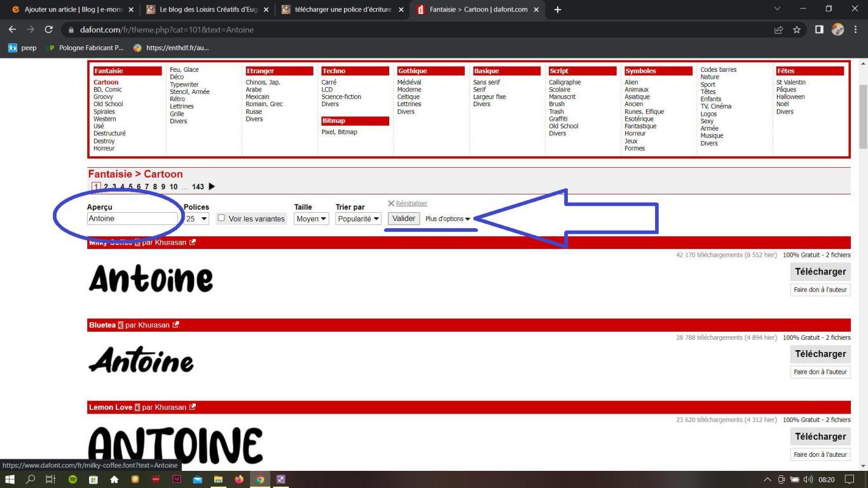The height and width of the screenshot is (488, 868).
Task: Close the 'Fantaisie > Cartoon' tab
Action: [536, 10]
